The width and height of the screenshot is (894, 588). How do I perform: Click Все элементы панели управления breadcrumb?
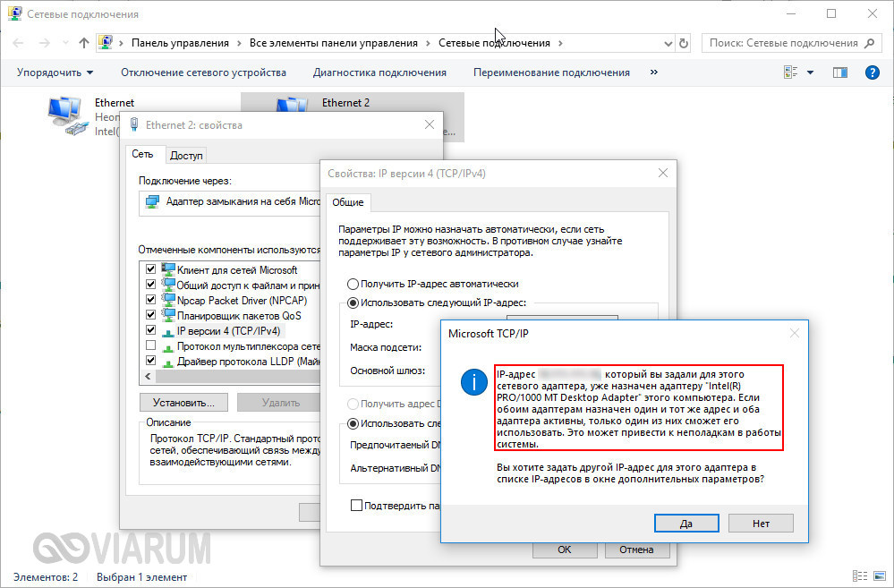(334, 43)
